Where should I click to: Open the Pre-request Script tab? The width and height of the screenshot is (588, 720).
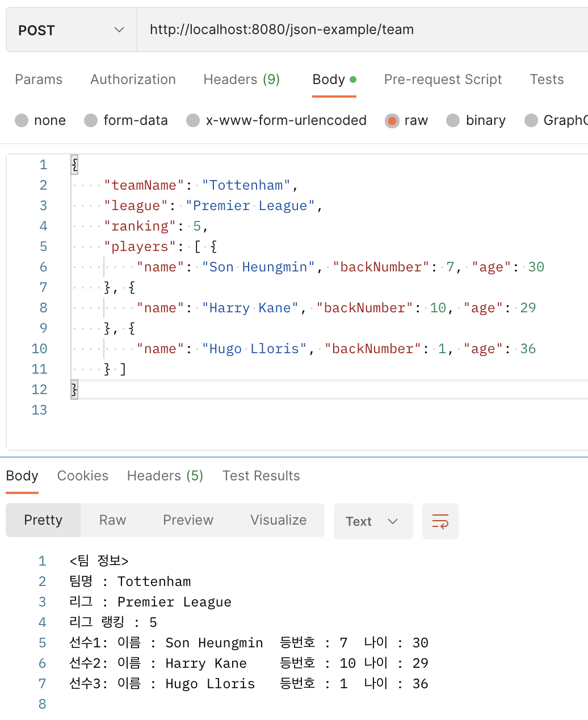coord(443,79)
